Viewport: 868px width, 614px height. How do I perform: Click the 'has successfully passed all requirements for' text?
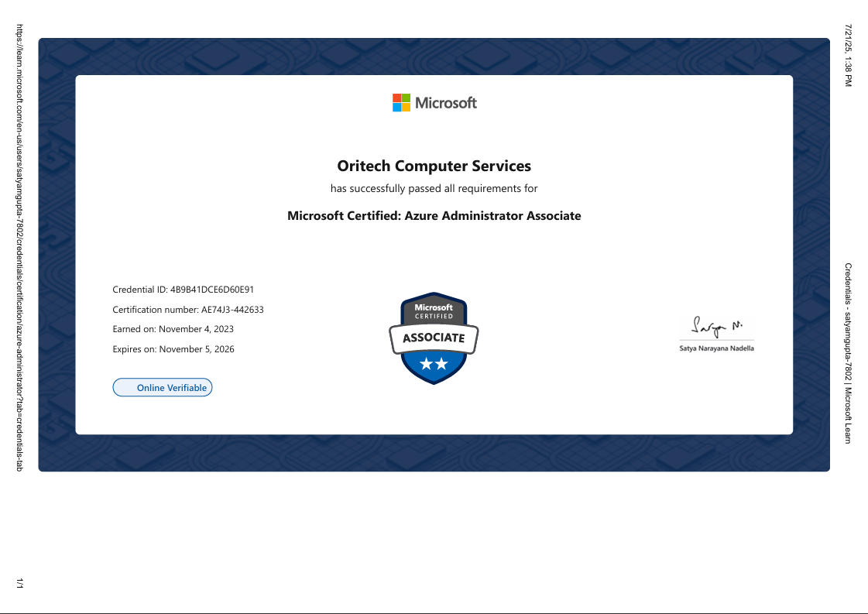(434, 189)
